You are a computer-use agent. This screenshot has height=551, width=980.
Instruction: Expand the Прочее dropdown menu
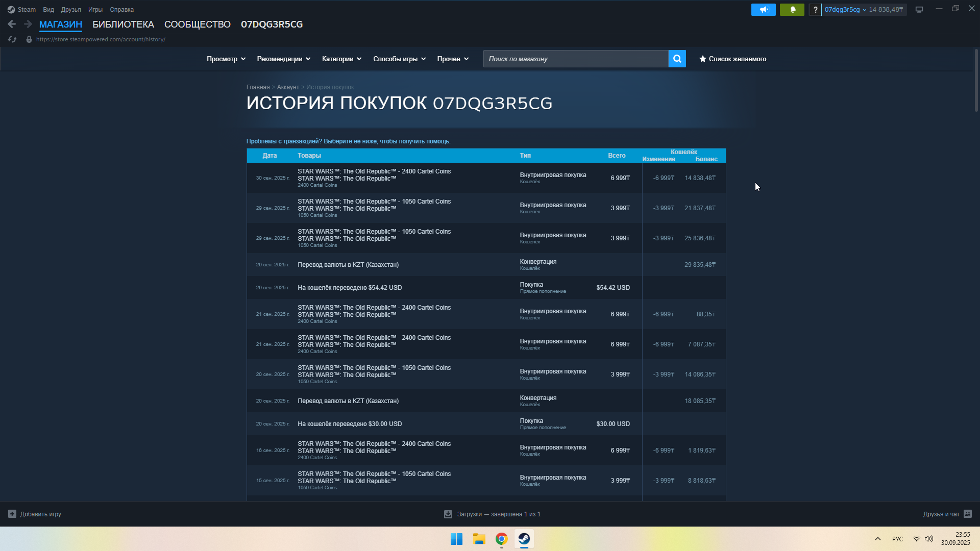pyautogui.click(x=453, y=59)
